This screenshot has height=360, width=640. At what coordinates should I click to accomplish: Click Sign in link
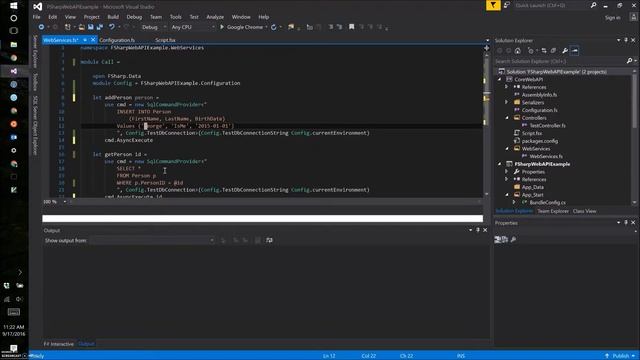click(613, 18)
